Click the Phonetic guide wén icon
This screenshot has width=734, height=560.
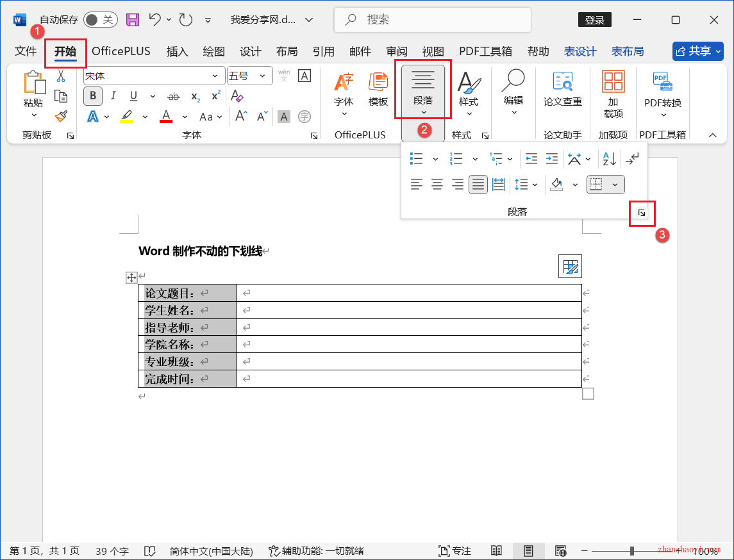[284, 76]
